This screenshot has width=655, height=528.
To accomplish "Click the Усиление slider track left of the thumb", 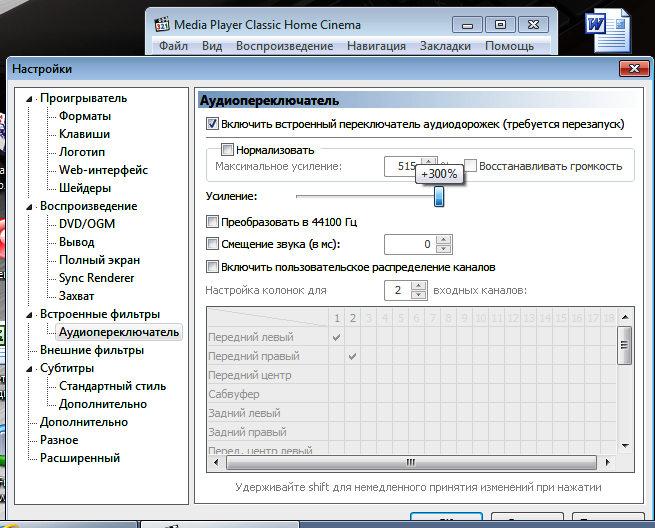I will point(364,196).
